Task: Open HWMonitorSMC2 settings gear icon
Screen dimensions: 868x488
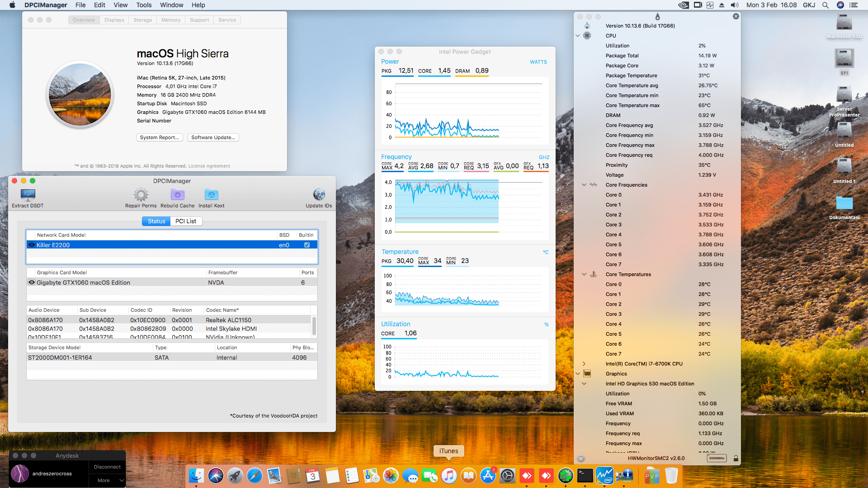Action: [x=581, y=458]
